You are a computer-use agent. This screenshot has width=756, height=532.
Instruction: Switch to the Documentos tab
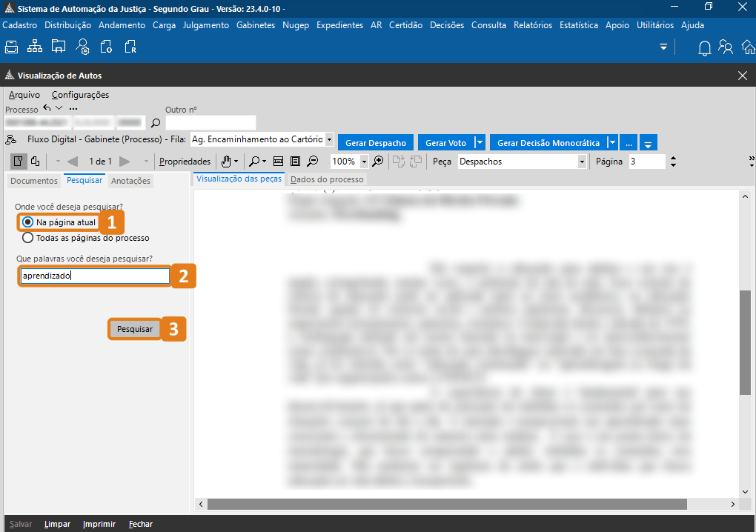[33, 181]
